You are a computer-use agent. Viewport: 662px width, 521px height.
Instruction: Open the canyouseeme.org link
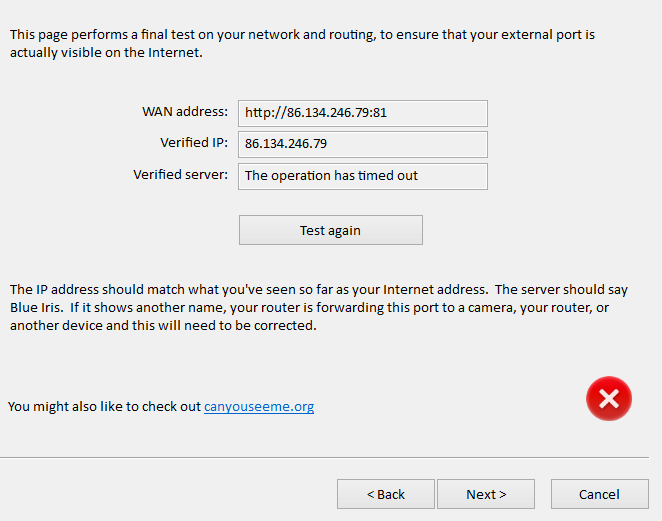click(259, 407)
